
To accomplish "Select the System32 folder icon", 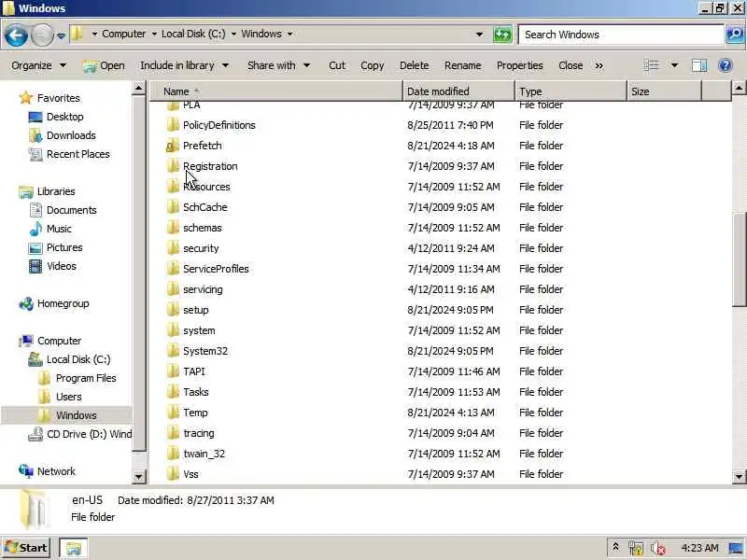I will (x=173, y=351).
